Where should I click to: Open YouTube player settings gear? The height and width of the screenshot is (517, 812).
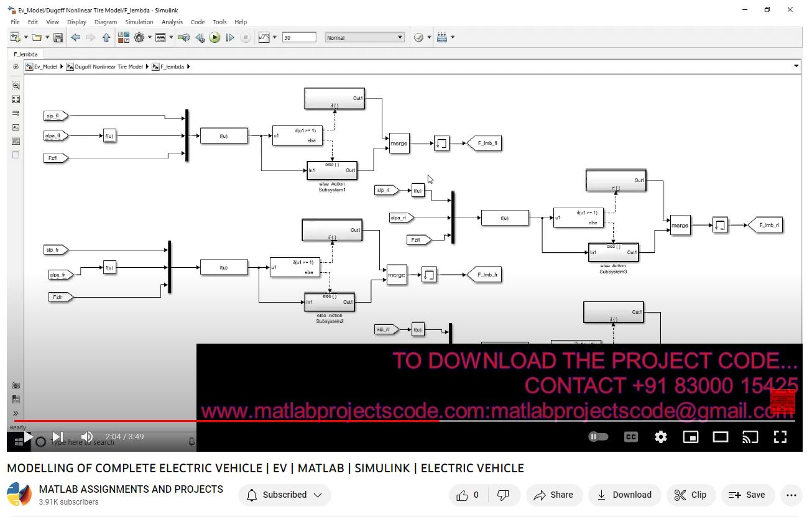[x=661, y=437]
